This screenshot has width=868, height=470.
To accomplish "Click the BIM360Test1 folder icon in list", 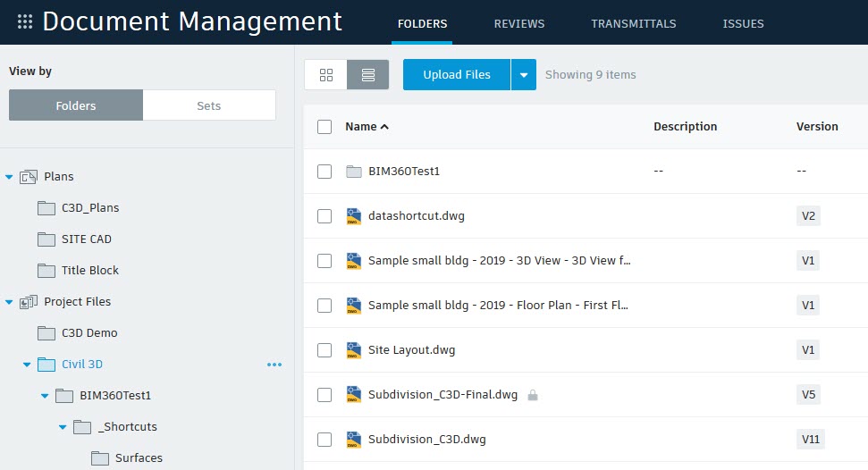I will (353, 172).
